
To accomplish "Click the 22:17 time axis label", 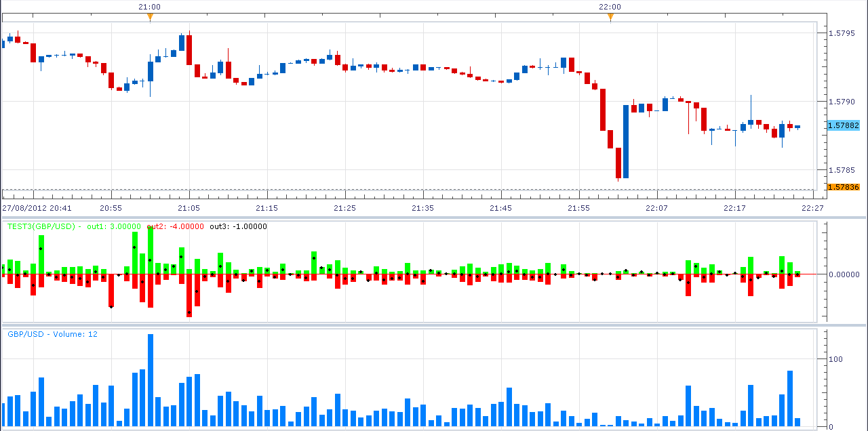I will [x=735, y=208].
